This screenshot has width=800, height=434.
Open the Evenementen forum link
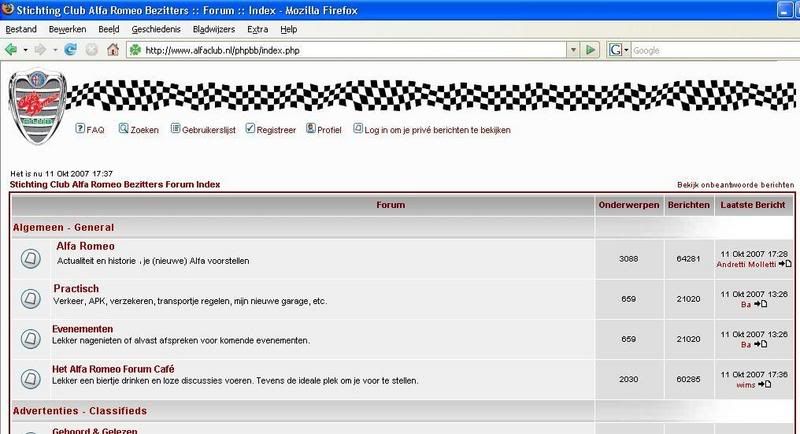pos(82,329)
